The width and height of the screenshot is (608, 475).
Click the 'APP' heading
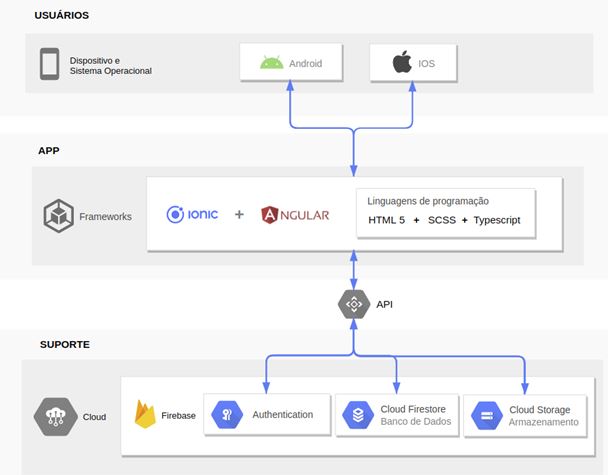point(49,150)
